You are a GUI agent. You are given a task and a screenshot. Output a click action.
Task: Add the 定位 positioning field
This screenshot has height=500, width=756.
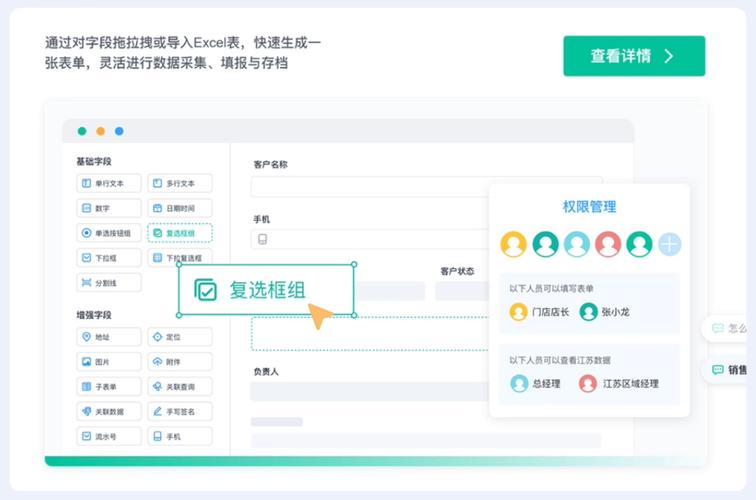pyautogui.click(x=180, y=336)
